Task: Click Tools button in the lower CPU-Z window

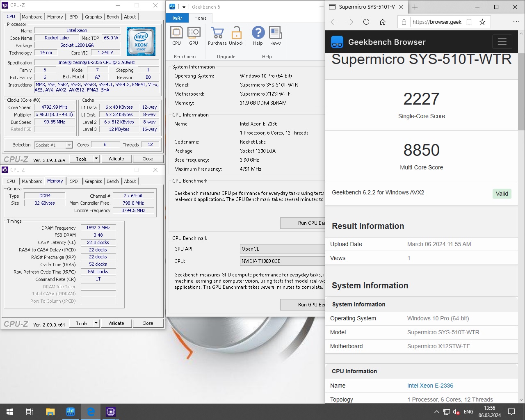Action: (81, 323)
